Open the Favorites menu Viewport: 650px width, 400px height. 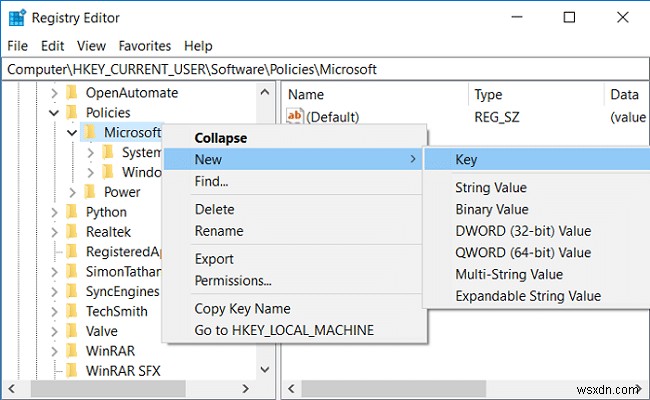145,46
